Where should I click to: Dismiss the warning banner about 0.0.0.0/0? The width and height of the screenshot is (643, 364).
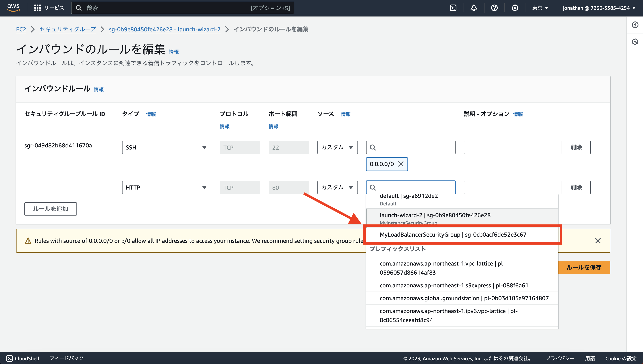(598, 241)
